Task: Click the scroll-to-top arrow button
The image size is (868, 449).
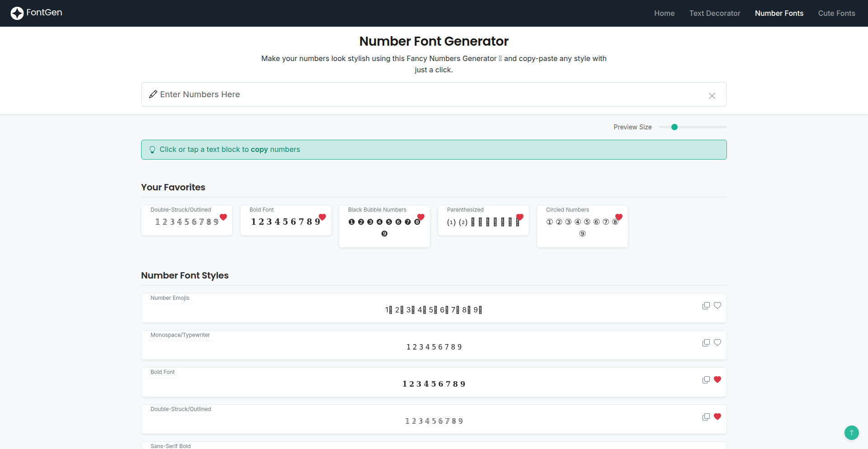Action: [x=851, y=433]
